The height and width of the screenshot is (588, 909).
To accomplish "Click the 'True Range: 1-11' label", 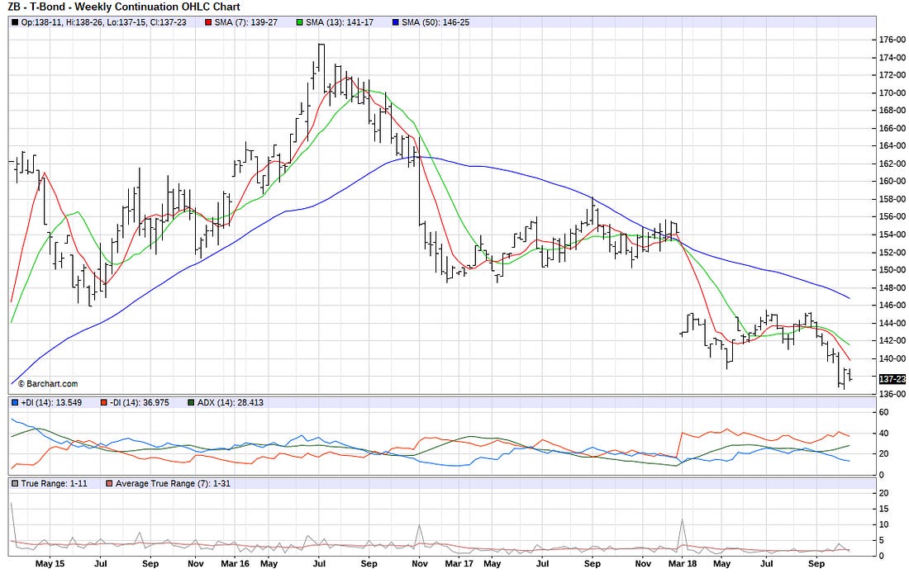I will (x=55, y=484).
